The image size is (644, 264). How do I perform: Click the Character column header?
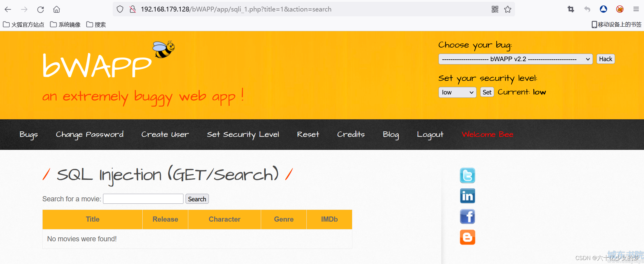point(225,219)
